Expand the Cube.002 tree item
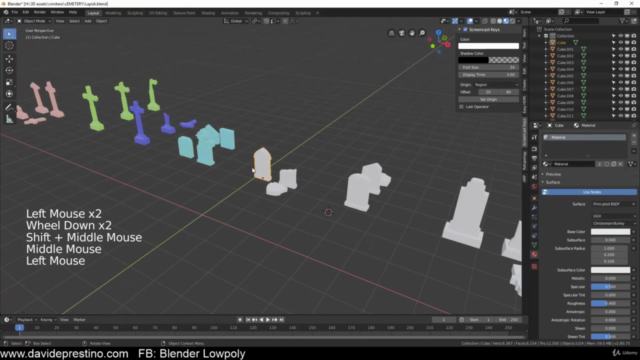 coord(546,56)
